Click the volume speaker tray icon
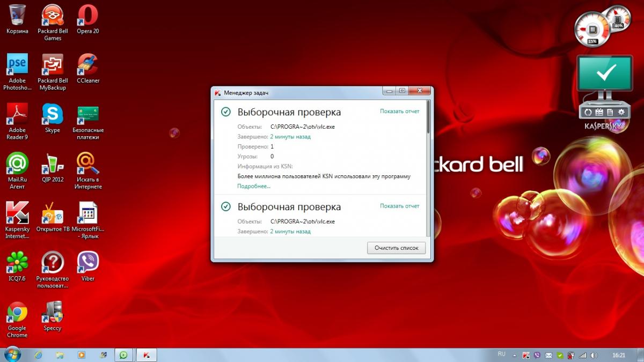 pyautogui.click(x=595, y=355)
